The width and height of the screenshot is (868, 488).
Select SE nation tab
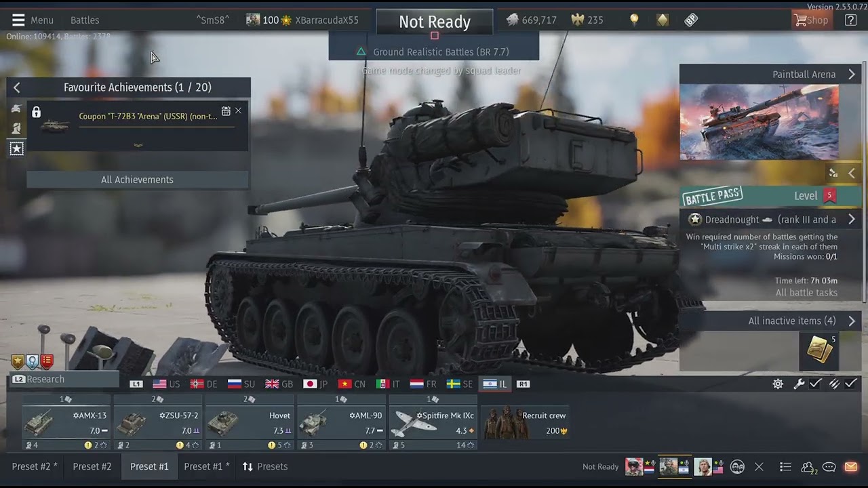(x=460, y=384)
